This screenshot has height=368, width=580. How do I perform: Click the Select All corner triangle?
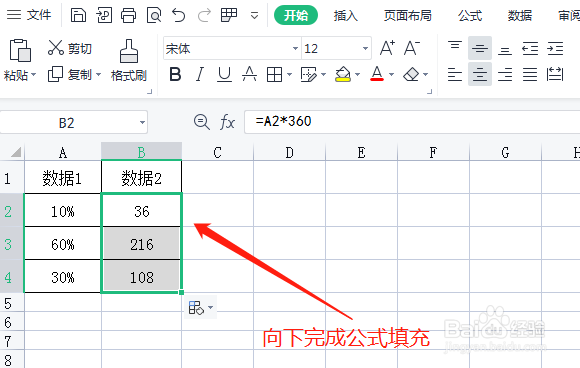(16, 152)
